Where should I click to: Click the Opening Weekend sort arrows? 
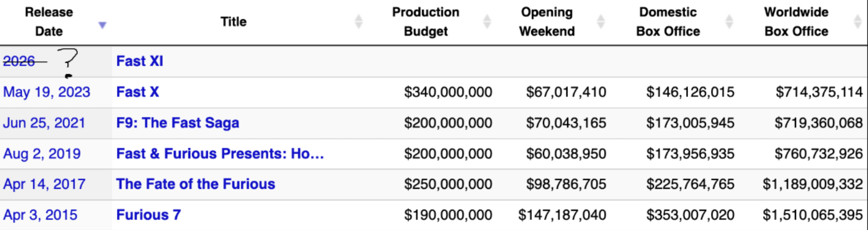(x=601, y=22)
